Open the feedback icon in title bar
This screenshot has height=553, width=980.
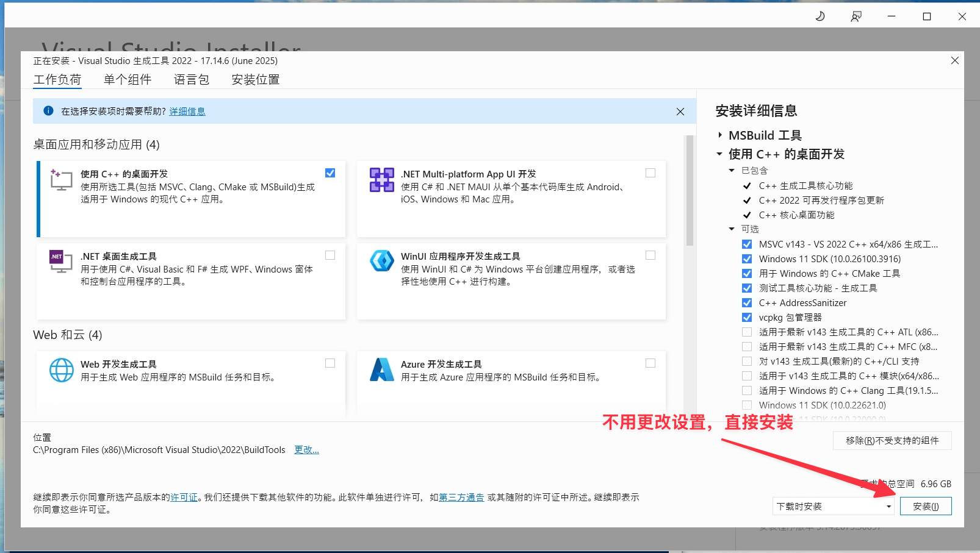click(x=856, y=16)
